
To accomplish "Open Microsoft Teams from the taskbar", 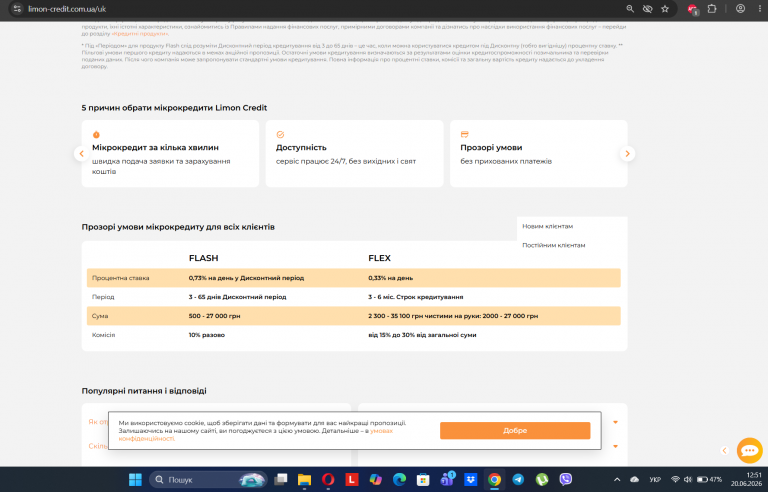I will tap(447, 479).
